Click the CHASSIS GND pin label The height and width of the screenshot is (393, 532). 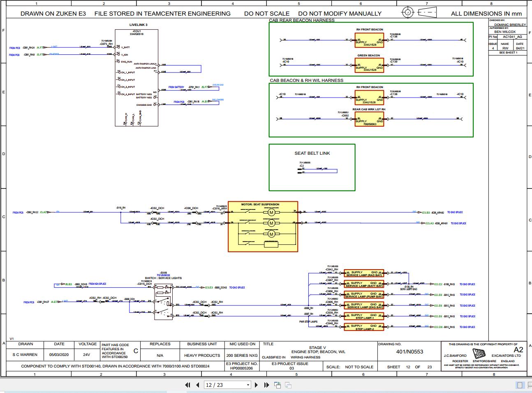[144, 105]
